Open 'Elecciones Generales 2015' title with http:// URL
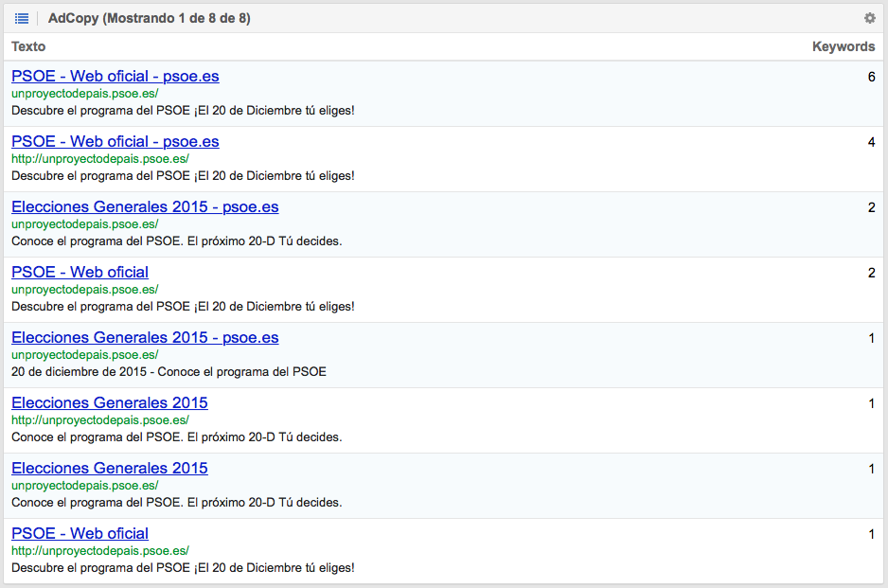The height and width of the screenshot is (588, 888). tap(109, 403)
